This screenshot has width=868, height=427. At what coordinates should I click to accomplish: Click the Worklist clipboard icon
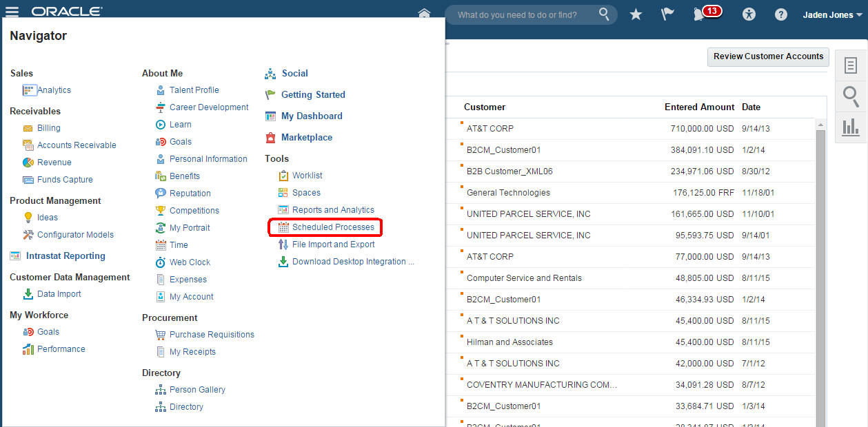[x=283, y=176]
